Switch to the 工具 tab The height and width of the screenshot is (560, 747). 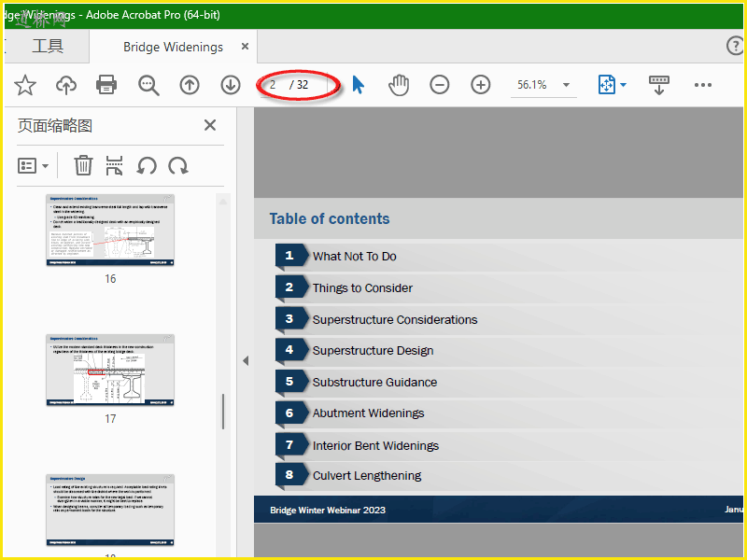48,46
